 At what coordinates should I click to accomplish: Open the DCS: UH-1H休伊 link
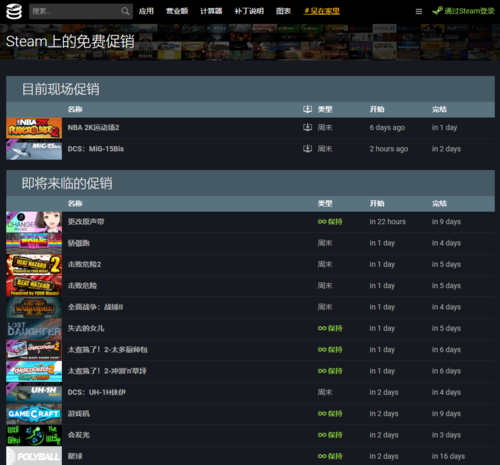(97, 392)
